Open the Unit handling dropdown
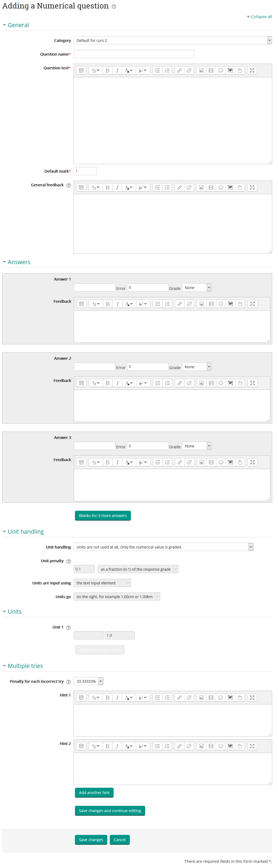This screenshot has height=868, width=278. [163, 547]
